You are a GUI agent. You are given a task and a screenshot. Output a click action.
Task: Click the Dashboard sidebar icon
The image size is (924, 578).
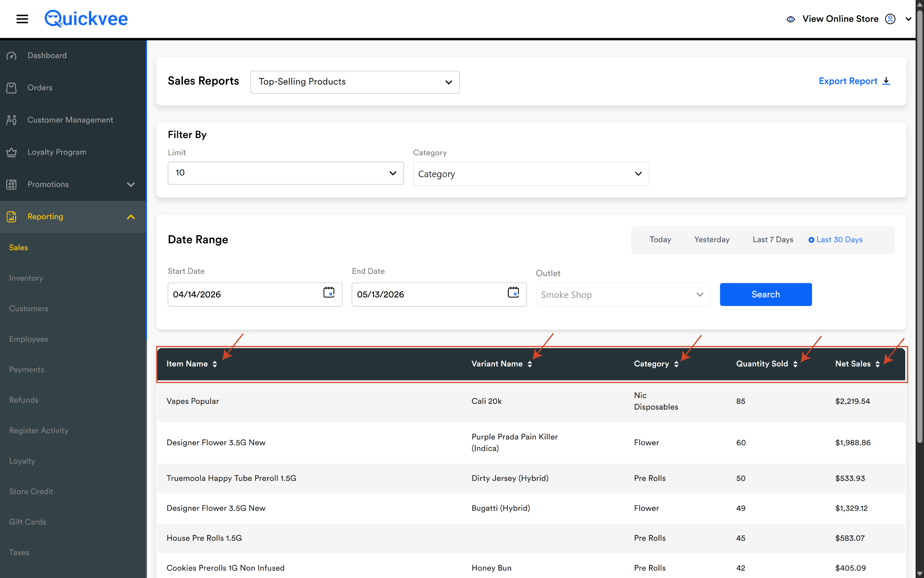12,56
